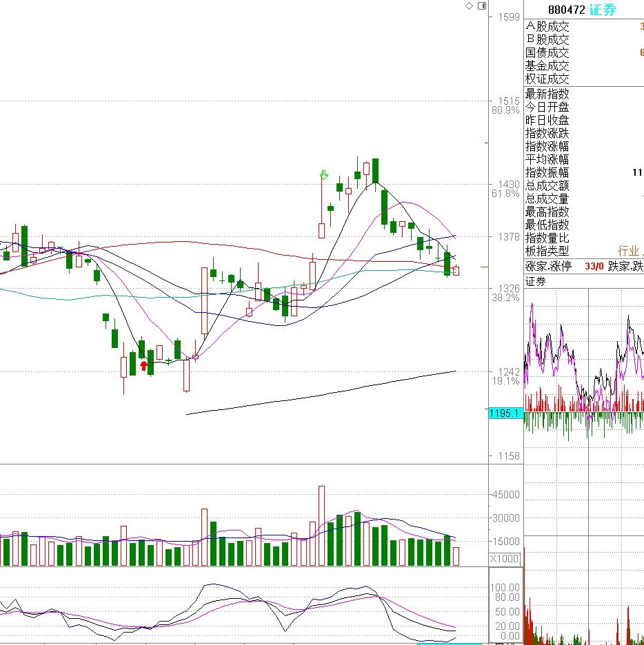This screenshot has width=644, height=645.
Task: Select the A股成交 row
Action: 584,26
